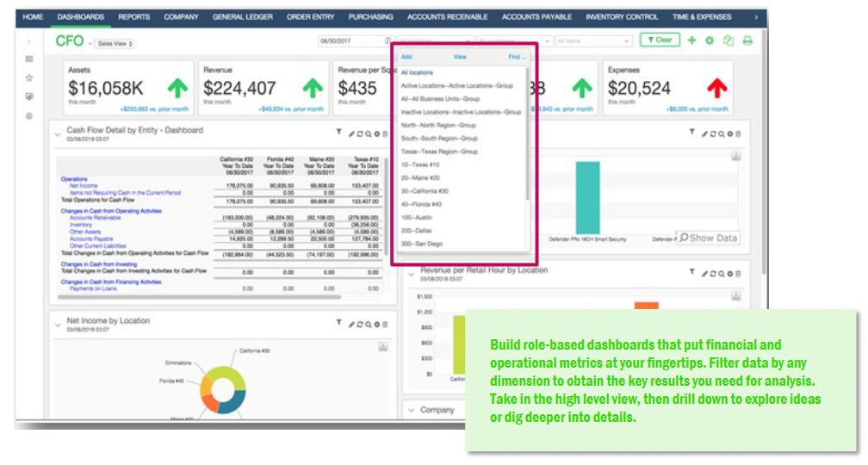
Task: Edit Revenue per Retail Hour widget with pencil
Action: point(704,274)
